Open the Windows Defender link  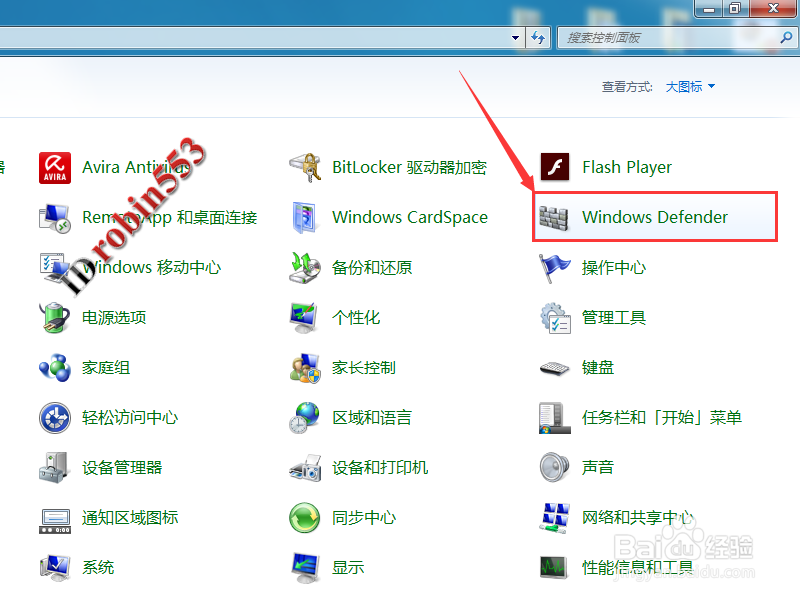tap(655, 217)
